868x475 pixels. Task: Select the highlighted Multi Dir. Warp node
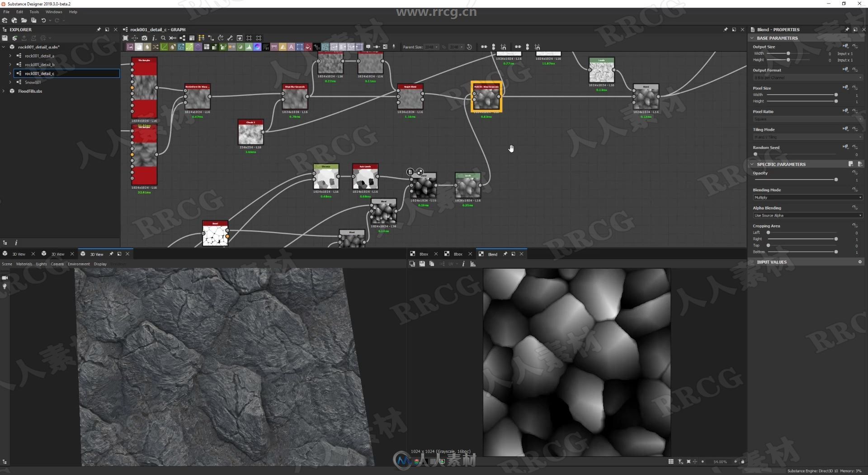point(486,97)
